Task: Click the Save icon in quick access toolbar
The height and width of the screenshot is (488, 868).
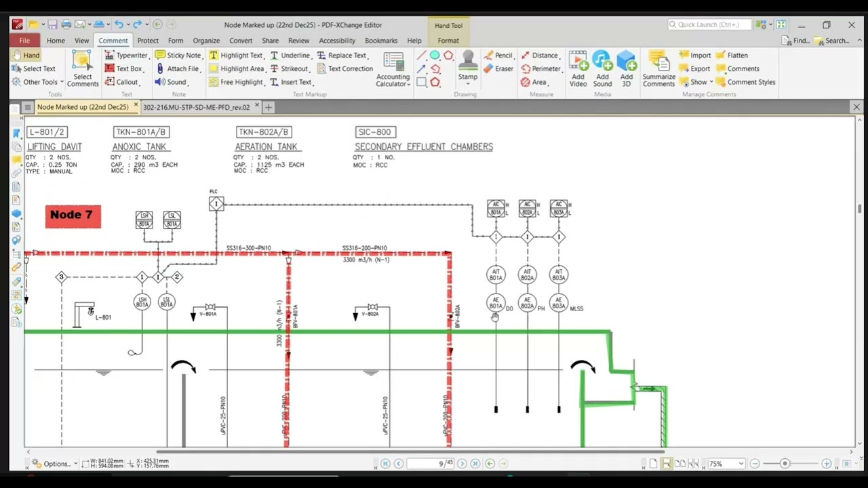Action: (52, 24)
